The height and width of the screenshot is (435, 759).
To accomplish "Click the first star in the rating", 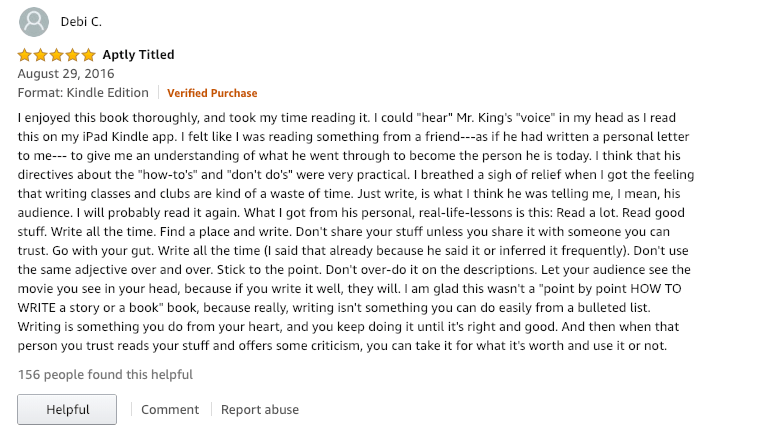I will (x=25, y=55).
